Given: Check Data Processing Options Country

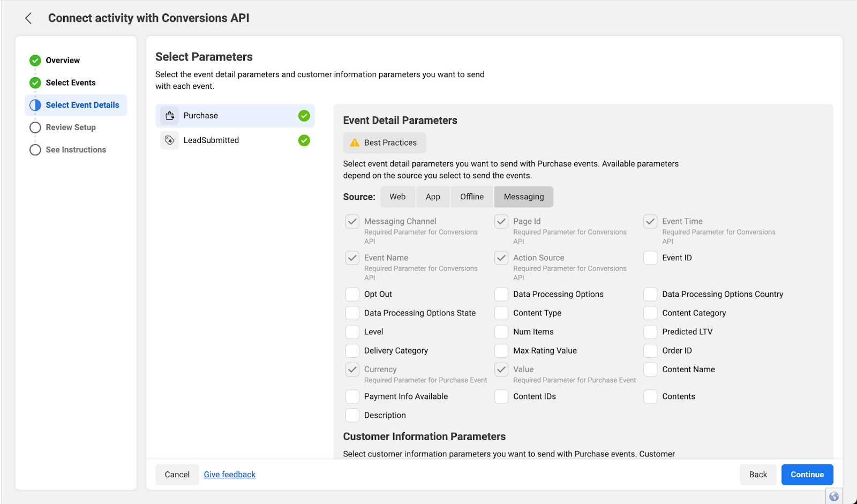Looking at the screenshot, I should (x=650, y=295).
